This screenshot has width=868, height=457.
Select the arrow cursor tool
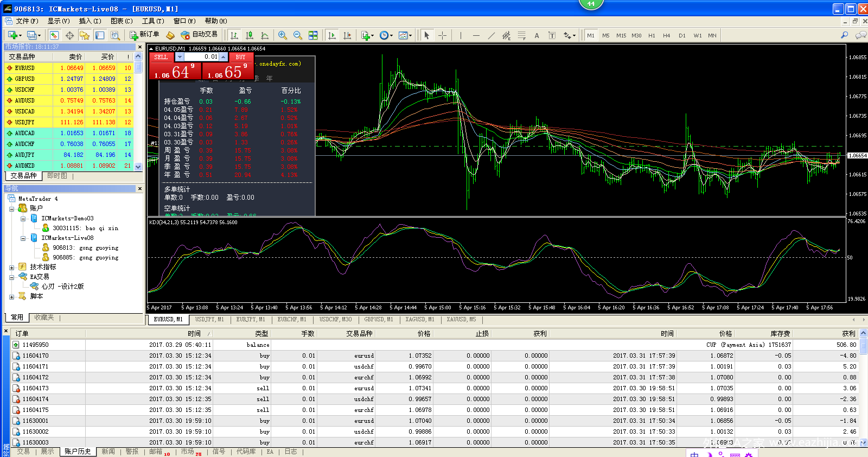click(x=427, y=35)
